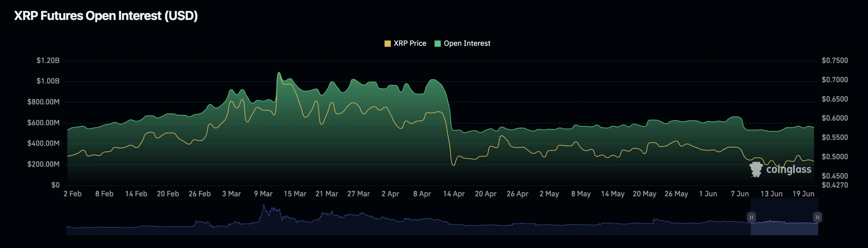This screenshot has height=248, width=868.
Task: Click the $1.20B left axis label
Action: 48,60
